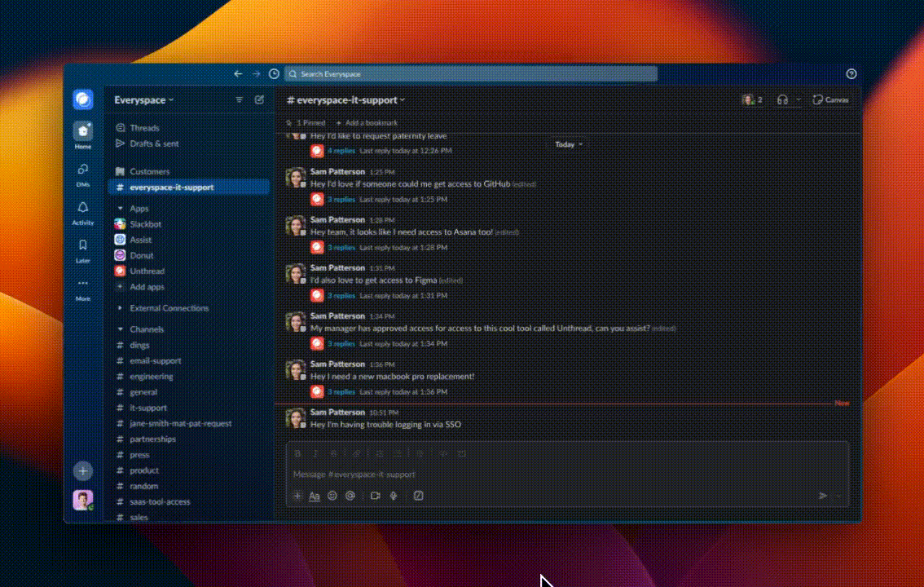Toggle bold formatting in message composer

[x=297, y=453]
